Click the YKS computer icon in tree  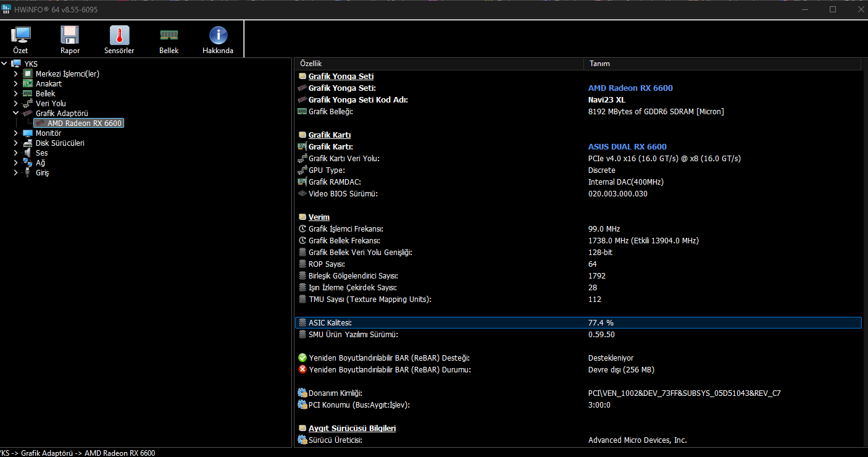pos(16,64)
